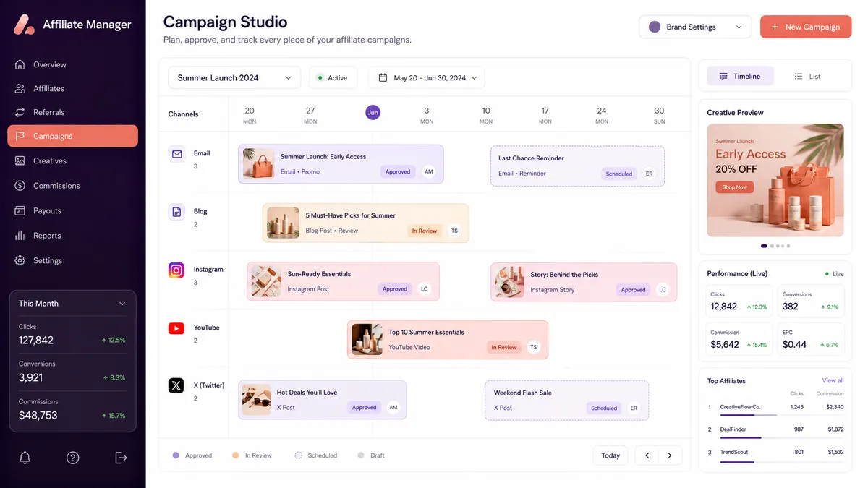Image resolution: width=868 pixels, height=488 pixels.
Task: Open the Overview home icon
Action: pos(20,64)
